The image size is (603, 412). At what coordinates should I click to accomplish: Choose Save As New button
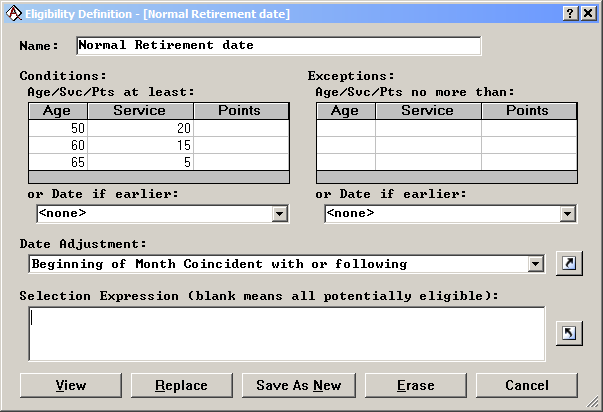(x=298, y=385)
